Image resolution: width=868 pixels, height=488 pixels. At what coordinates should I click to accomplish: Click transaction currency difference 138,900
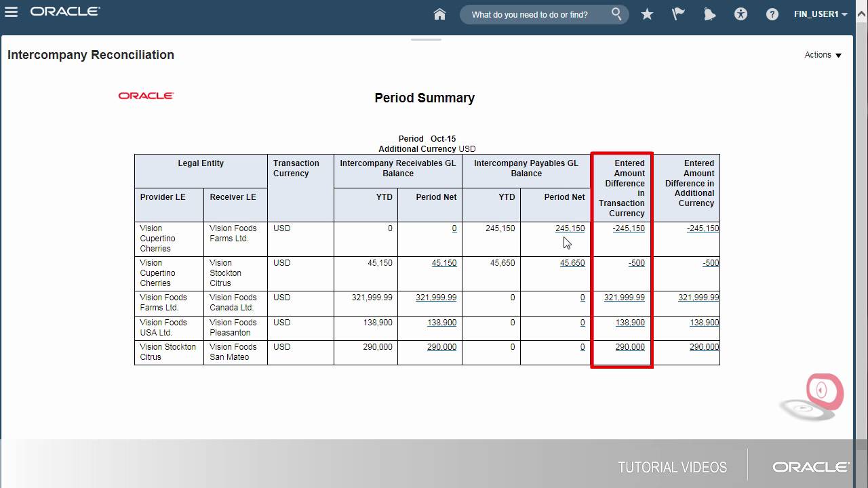(x=630, y=323)
